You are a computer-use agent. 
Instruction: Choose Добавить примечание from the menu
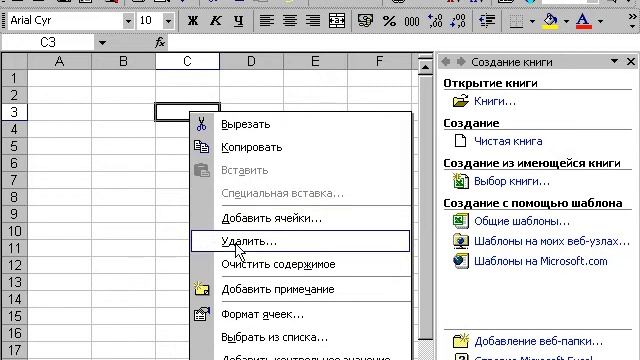coord(300,289)
